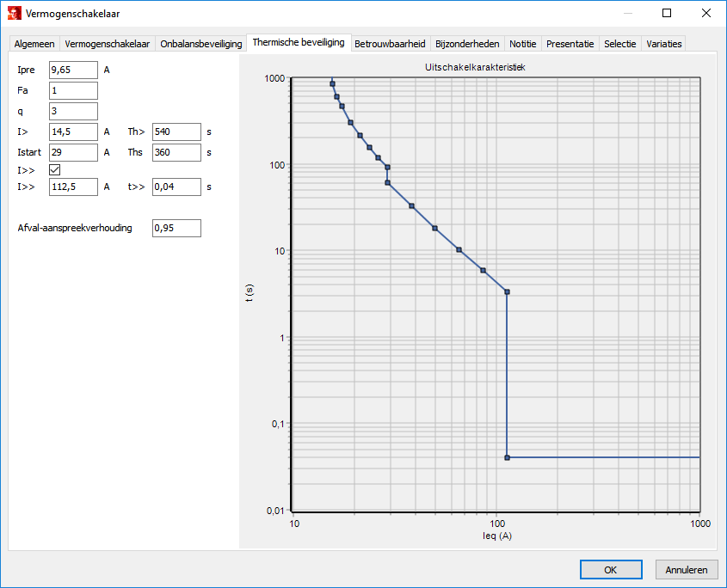Click the q value field
This screenshot has width=727, height=588.
[73, 112]
